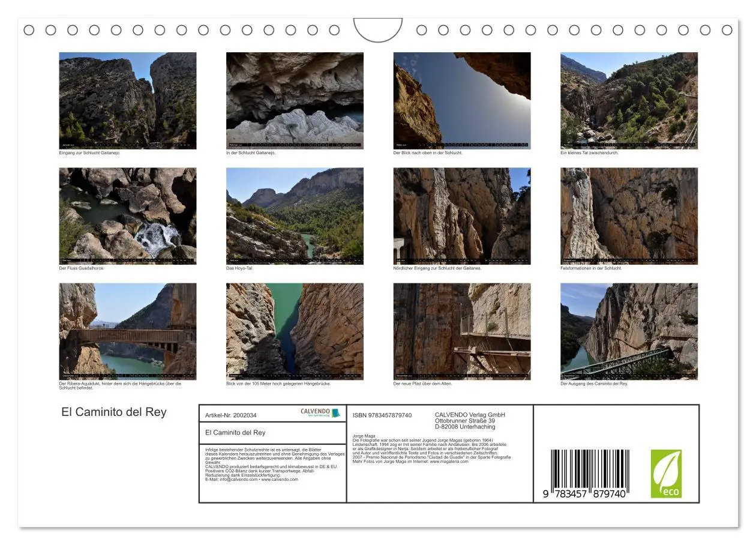
Task: Click the green eco leaf logo
Action: (x=666, y=474)
